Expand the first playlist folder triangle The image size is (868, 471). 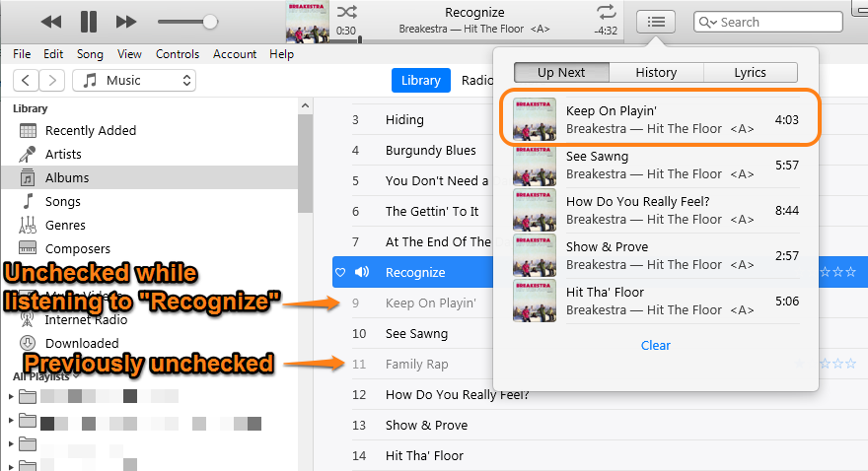[x=11, y=396]
